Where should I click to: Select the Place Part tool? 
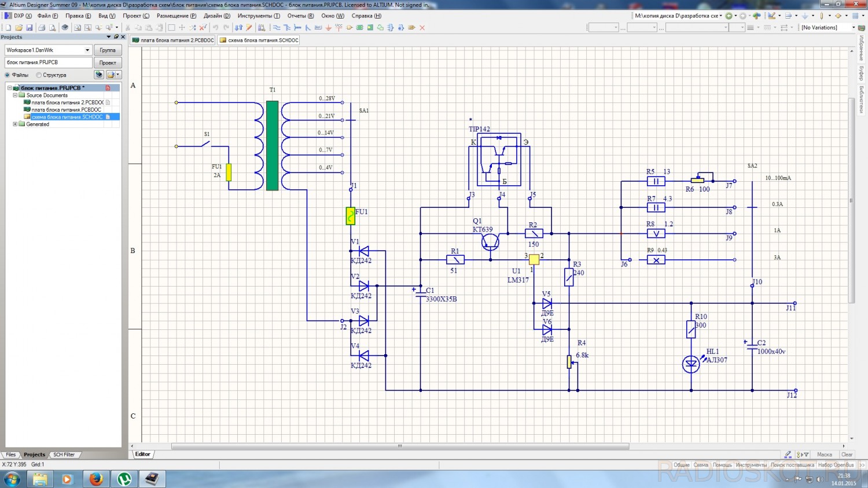(349, 27)
